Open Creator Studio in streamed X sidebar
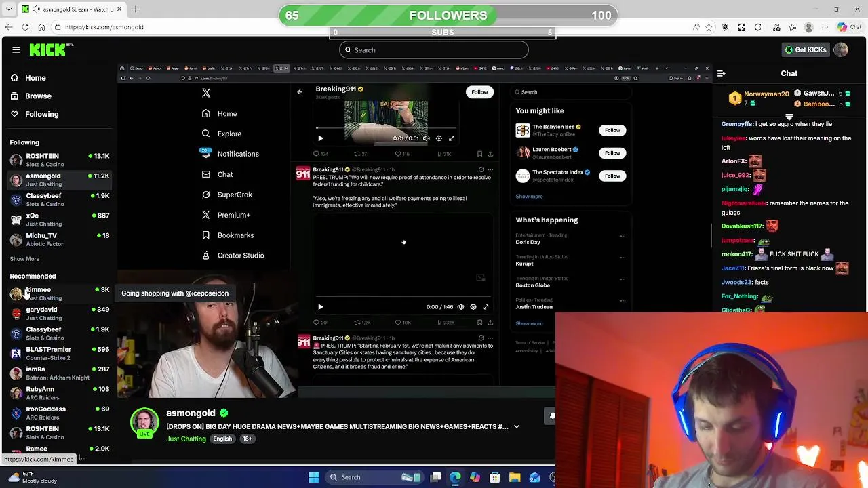Image resolution: width=868 pixels, height=488 pixels. click(x=233, y=256)
